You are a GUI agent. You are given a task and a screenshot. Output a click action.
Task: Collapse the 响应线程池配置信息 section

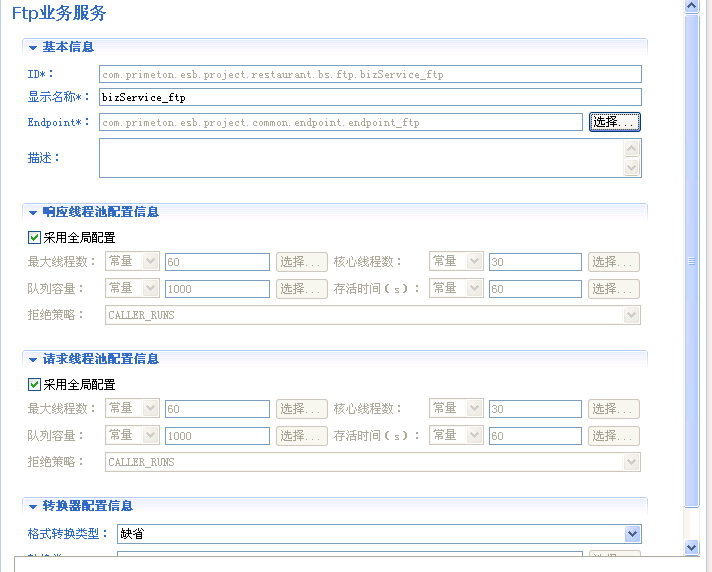tap(33, 212)
